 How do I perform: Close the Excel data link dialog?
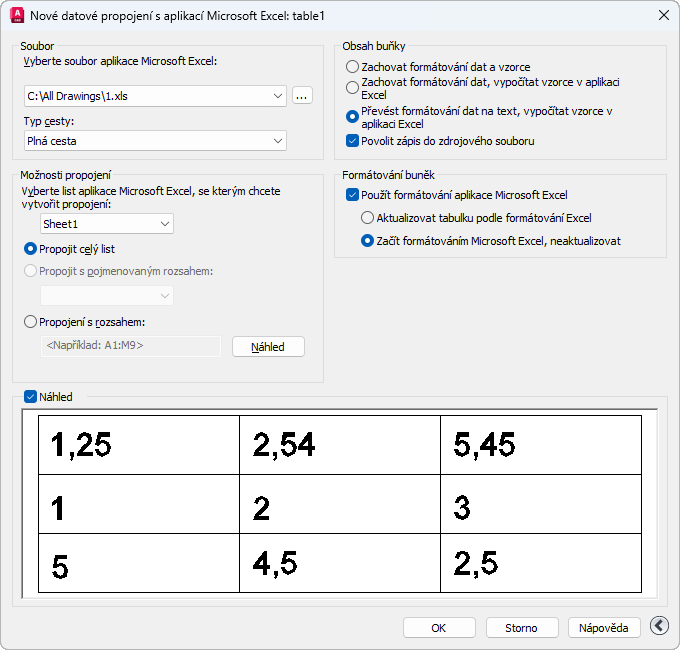664,16
